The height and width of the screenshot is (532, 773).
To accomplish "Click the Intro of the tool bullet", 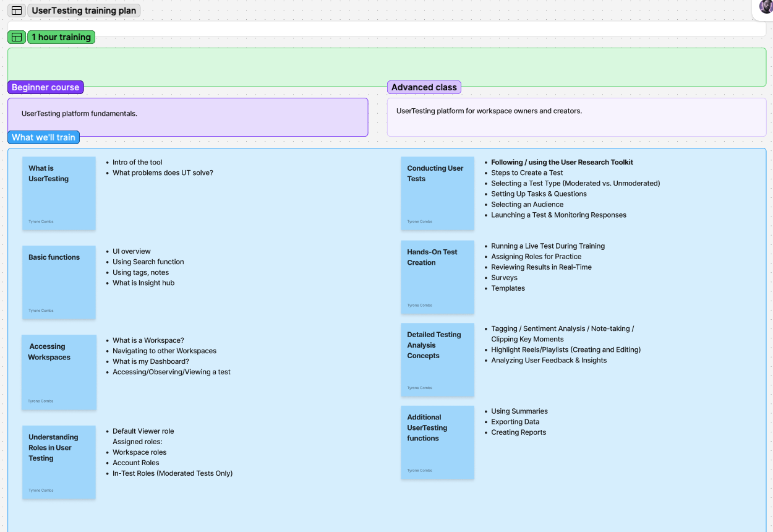I will pos(137,162).
